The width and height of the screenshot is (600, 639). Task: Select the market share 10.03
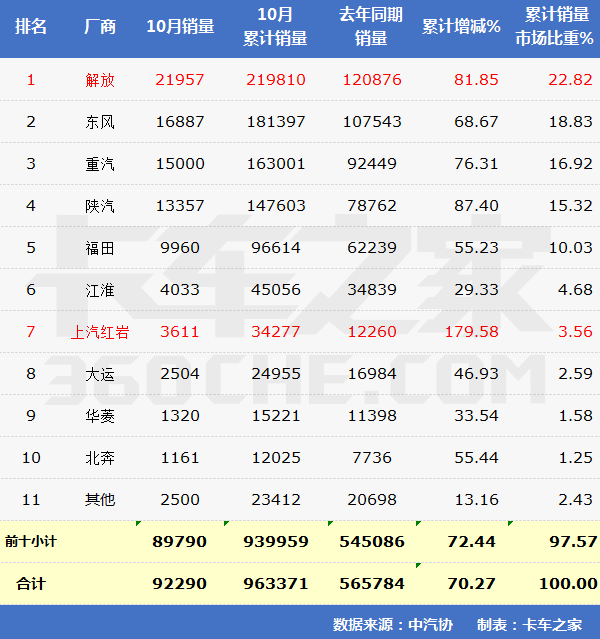[570, 248]
